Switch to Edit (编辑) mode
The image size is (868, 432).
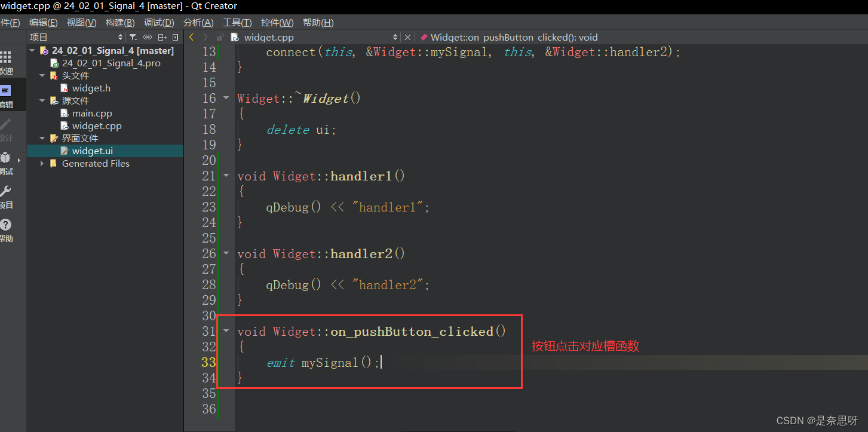click(x=6, y=96)
